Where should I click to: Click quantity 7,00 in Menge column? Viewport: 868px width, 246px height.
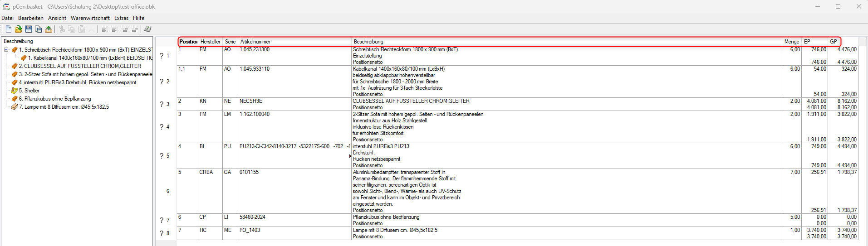point(795,172)
